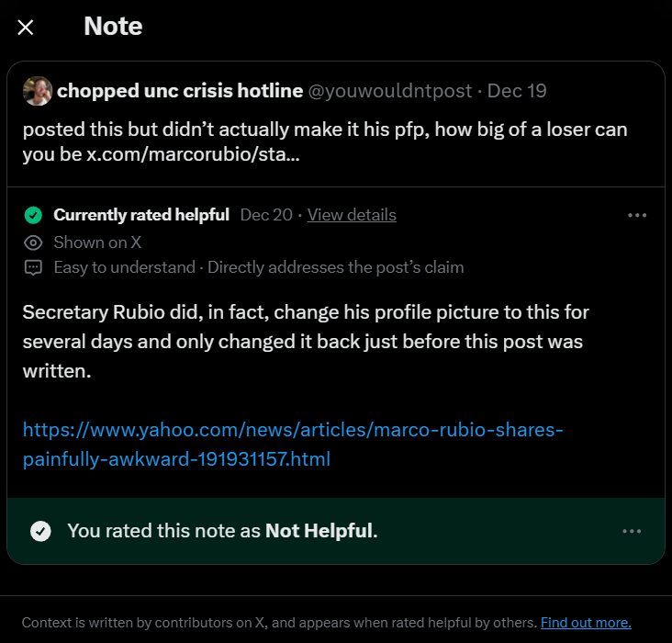This screenshot has width=672, height=643.
Task: Click the Dec 20 note date
Action: (x=266, y=215)
